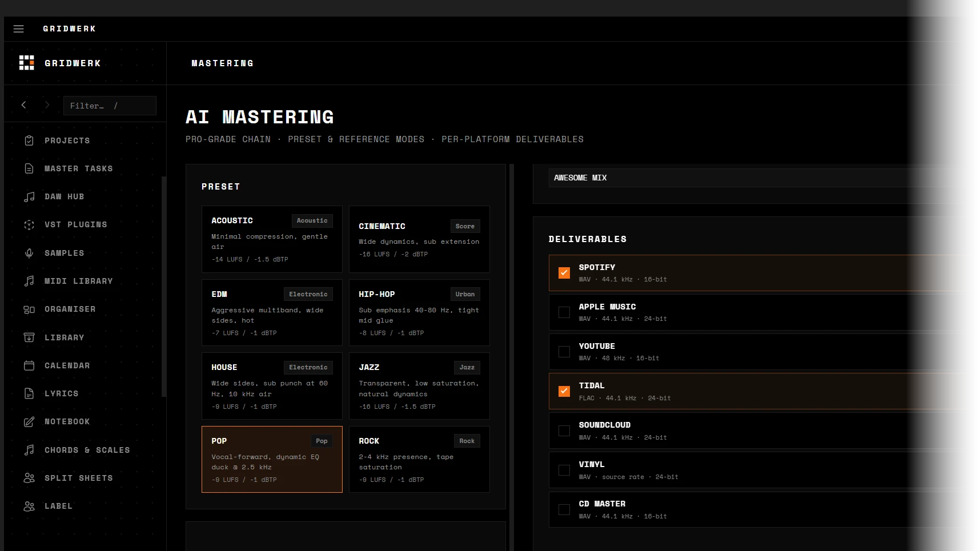Check the CD Master deliverable checkbox
The image size is (980, 551).
564,509
